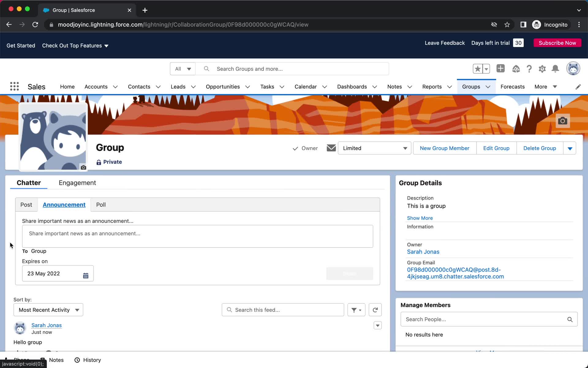Click the Subscribe Now button
Screen dimensions: 588x368
(557, 43)
